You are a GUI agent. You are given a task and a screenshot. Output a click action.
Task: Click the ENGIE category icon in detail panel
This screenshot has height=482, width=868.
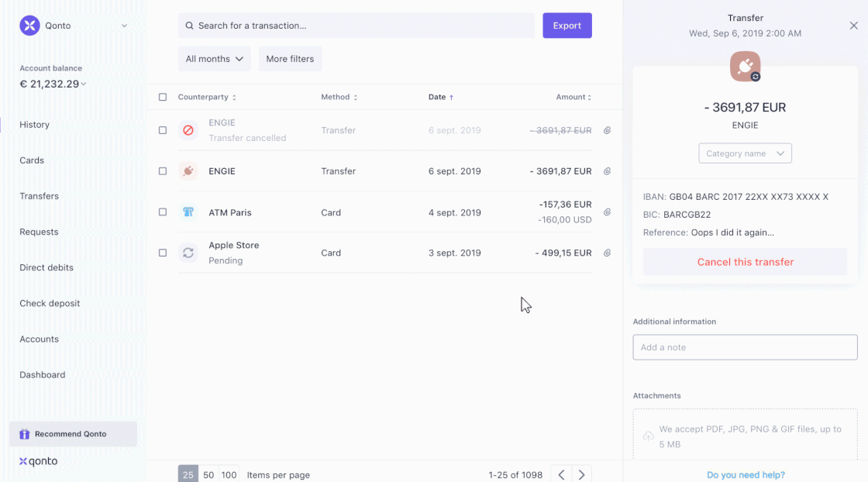(x=745, y=67)
